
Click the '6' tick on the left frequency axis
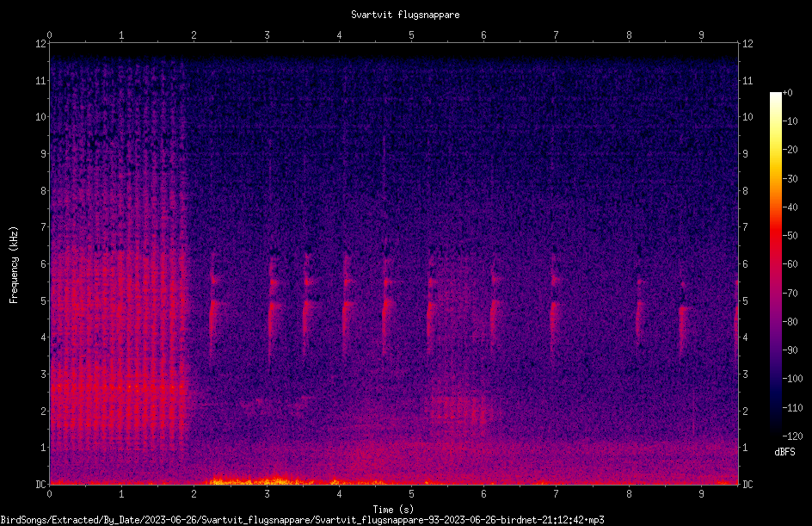pyautogui.click(x=44, y=263)
